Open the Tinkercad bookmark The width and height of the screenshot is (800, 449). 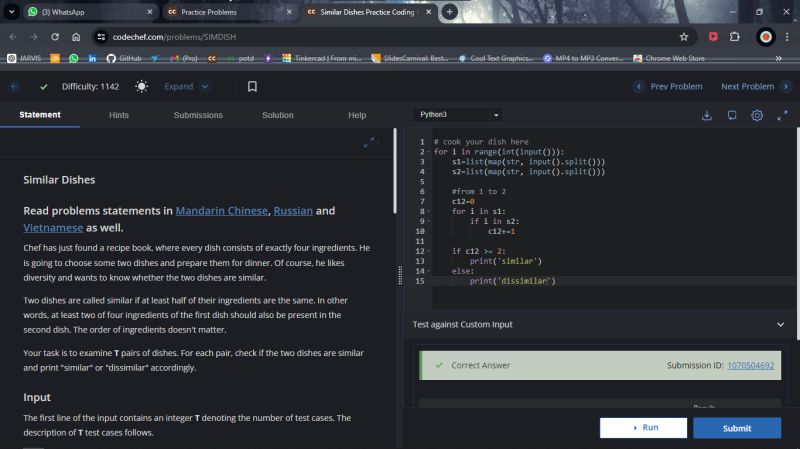(321, 58)
